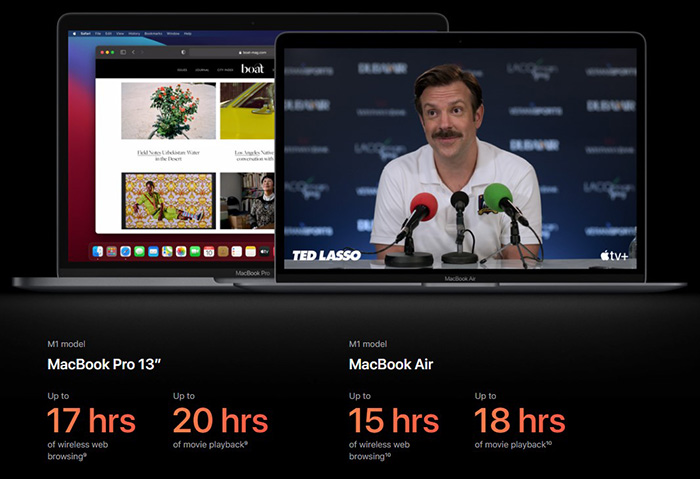700x479 pixels.
Task: Open the Edit menu
Action: pyautogui.click(x=108, y=33)
